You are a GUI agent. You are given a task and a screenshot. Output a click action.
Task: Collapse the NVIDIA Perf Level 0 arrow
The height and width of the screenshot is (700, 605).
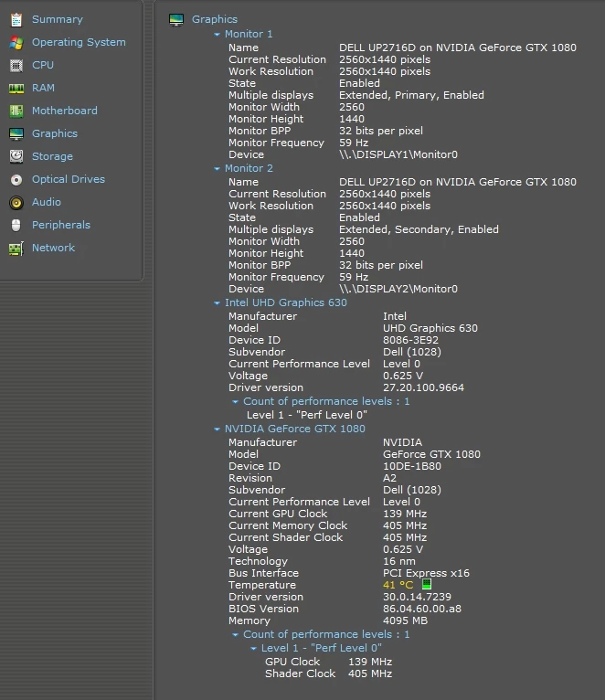pyautogui.click(x=254, y=648)
